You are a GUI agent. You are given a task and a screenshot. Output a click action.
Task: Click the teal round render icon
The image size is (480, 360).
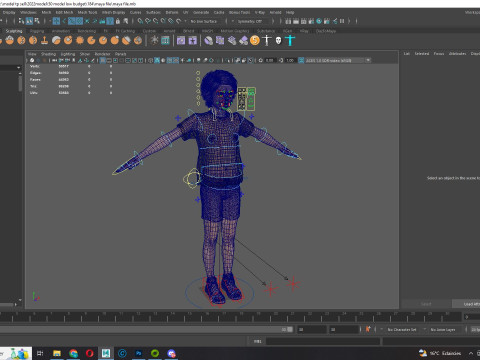coord(319,21)
